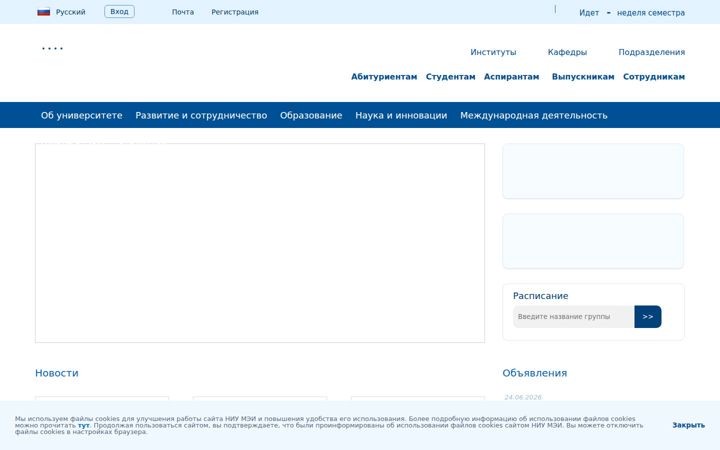Open the Почта mail link
This screenshot has height=450, width=720.
183,12
